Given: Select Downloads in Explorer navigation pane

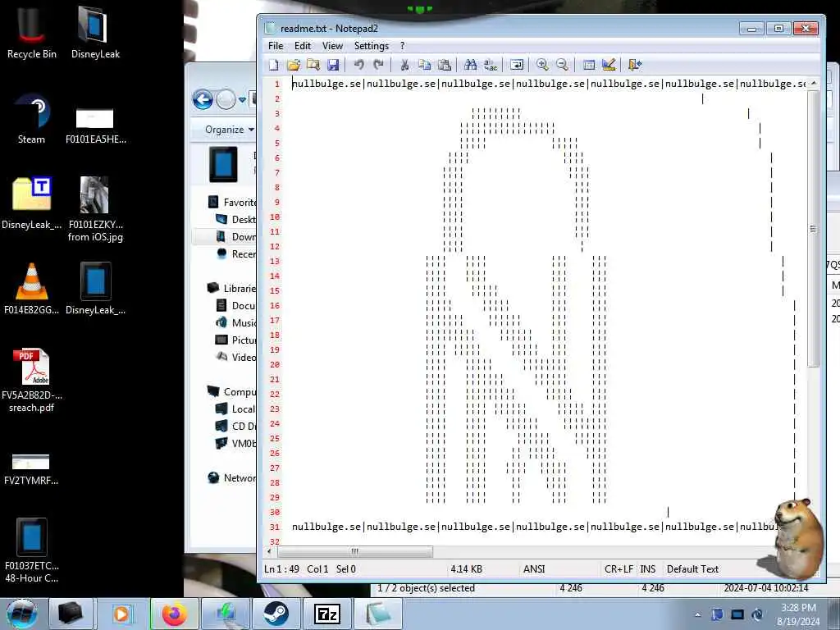Looking at the screenshot, I should [236, 237].
